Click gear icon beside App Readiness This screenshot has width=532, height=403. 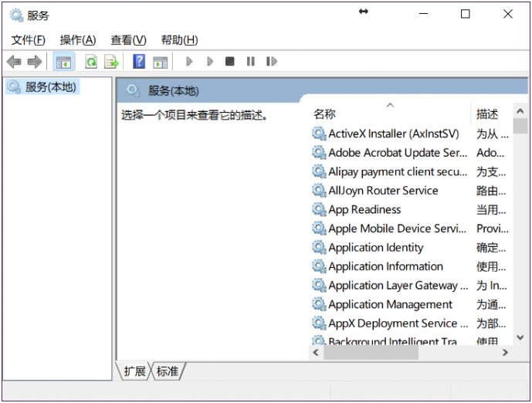[319, 210]
